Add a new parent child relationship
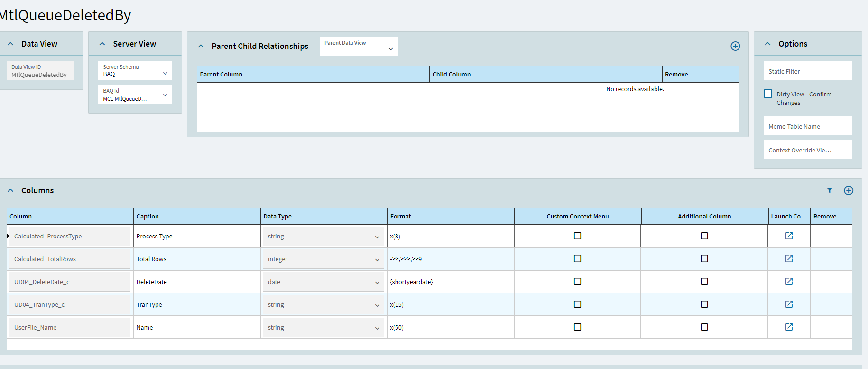 tap(735, 46)
